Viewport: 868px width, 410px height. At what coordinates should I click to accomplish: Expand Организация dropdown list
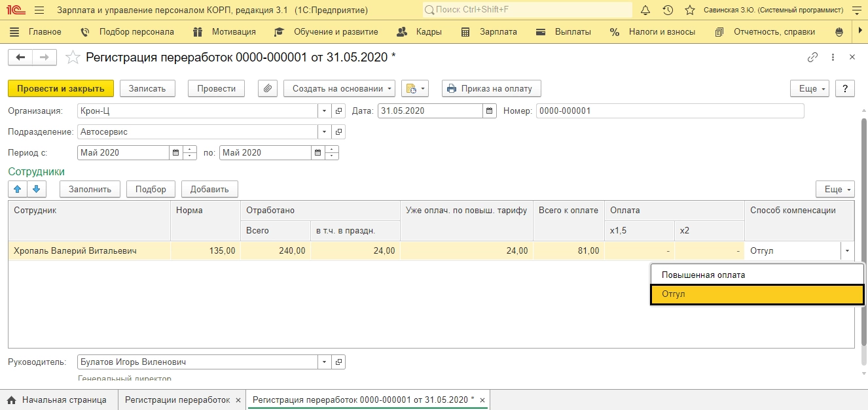point(325,111)
